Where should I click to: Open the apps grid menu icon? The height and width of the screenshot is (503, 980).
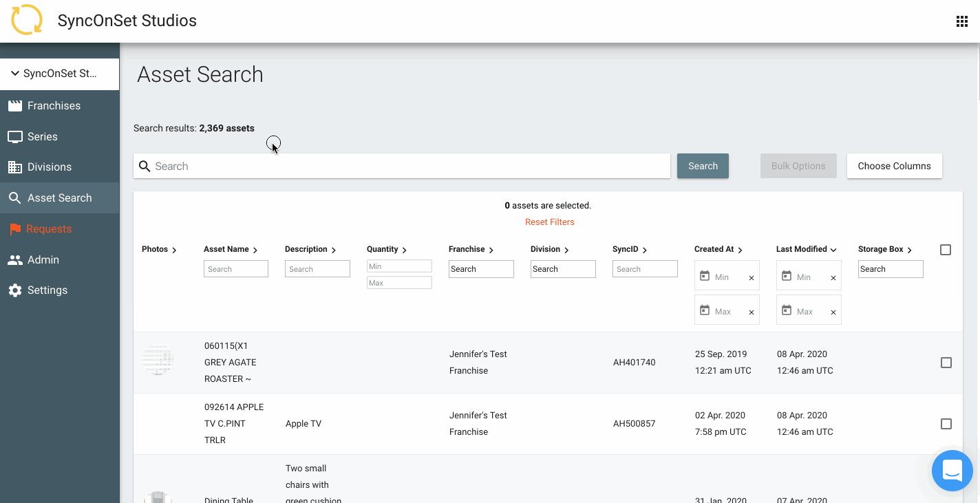coord(962,21)
